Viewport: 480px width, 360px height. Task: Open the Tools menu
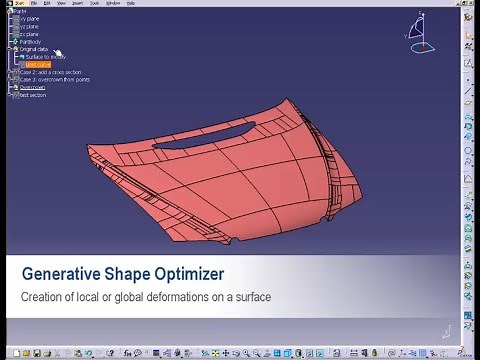95,3
